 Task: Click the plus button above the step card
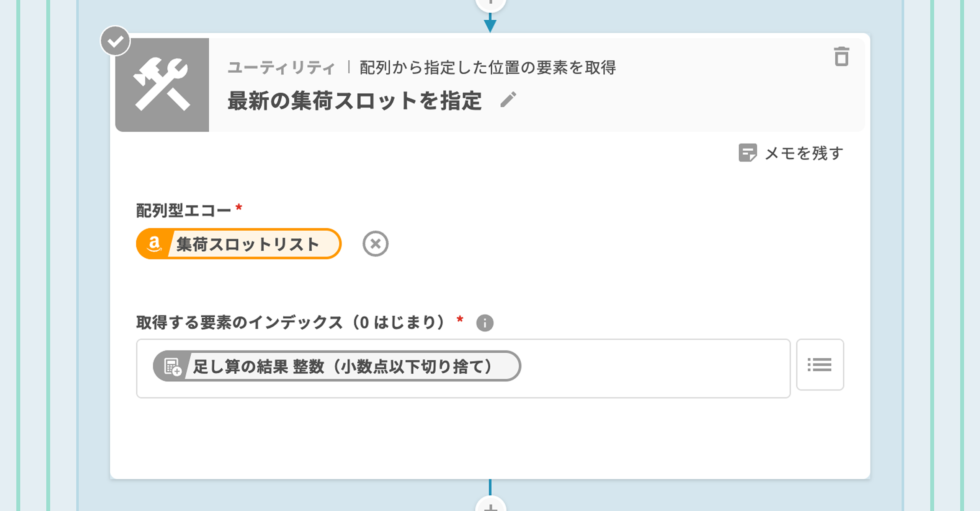490,4
